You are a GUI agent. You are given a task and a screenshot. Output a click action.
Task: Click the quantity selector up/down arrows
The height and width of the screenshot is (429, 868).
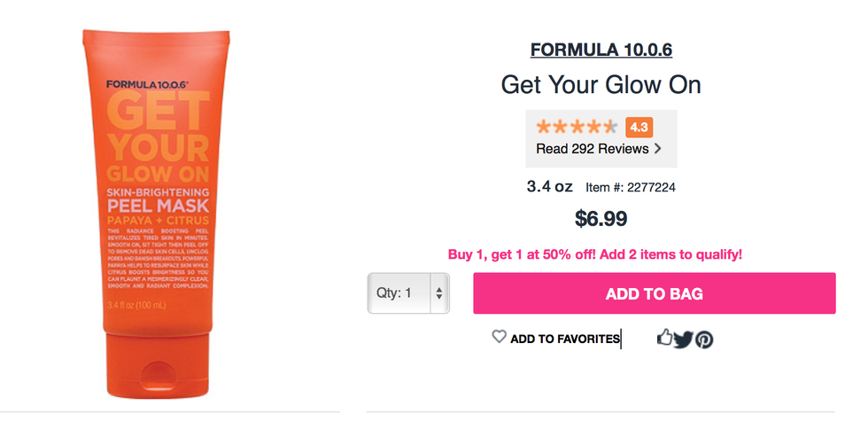438,292
